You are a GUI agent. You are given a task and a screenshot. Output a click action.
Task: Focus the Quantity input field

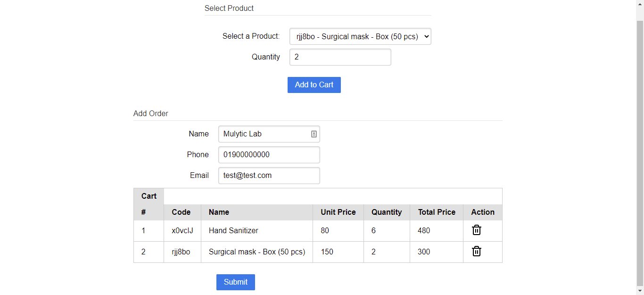click(340, 57)
